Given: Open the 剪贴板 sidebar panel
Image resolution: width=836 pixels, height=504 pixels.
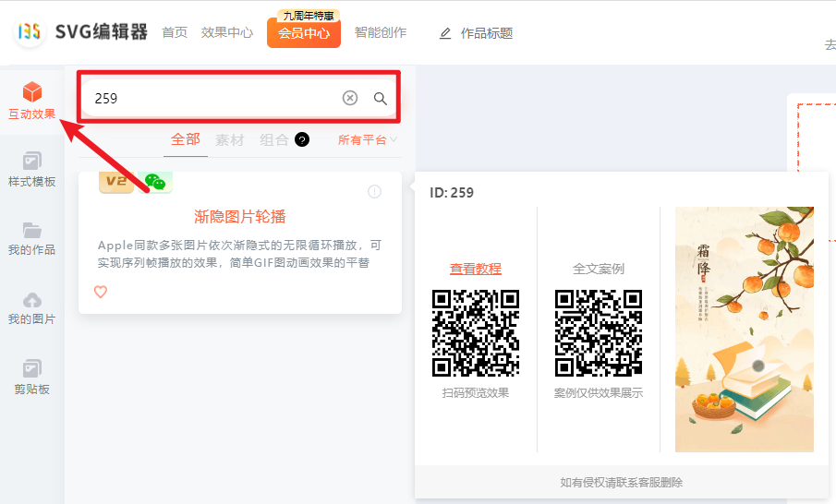Looking at the screenshot, I should pyautogui.click(x=32, y=378).
